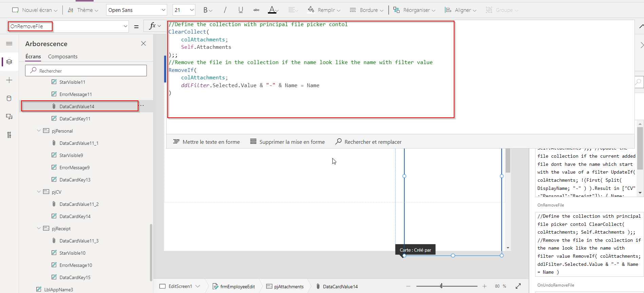Screen dimensions: 644x293
Task: Open the font size 21 dropdown
Action: click(184, 10)
